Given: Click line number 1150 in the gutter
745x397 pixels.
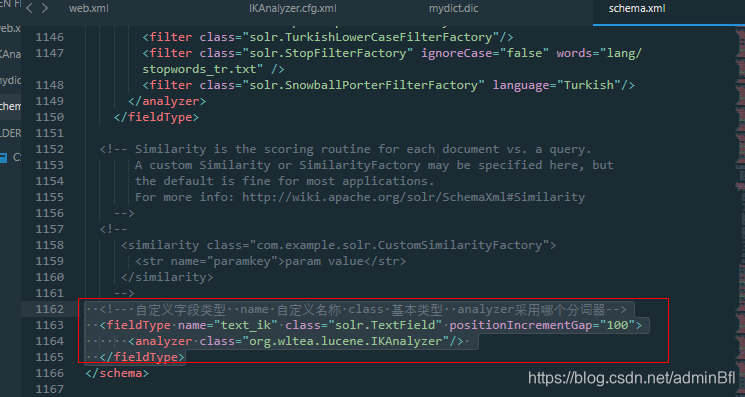Looking at the screenshot, I should click(x=49, y=117).
